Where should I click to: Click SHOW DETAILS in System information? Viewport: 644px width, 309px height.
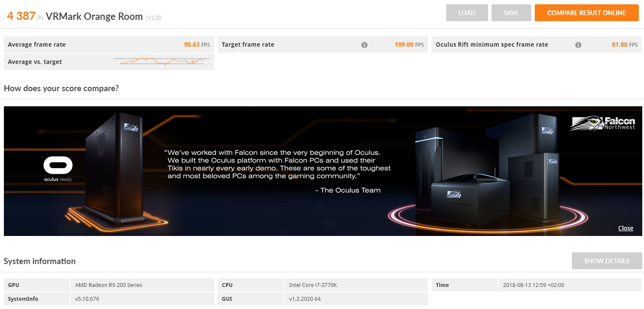(607, 261)
